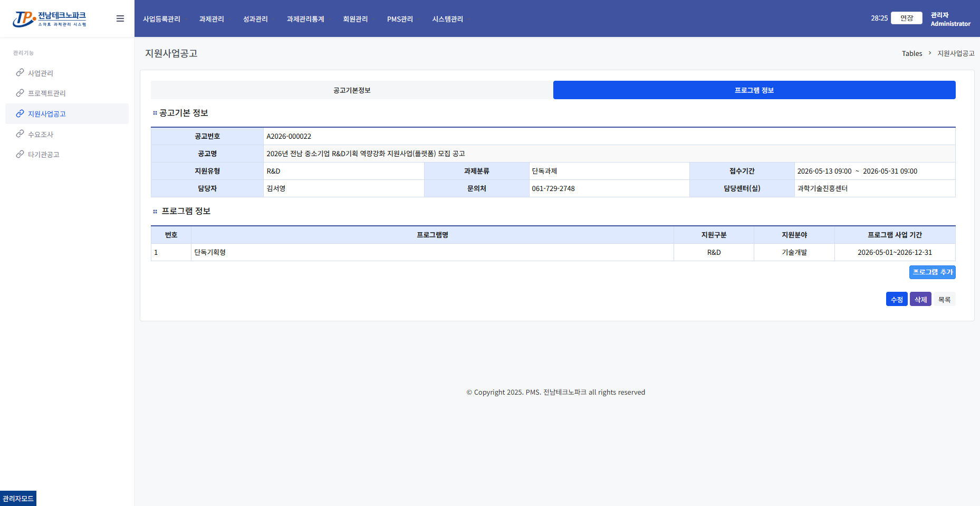The image size is (980, 506).
Task: Open 성과관리 top menu
Action: pyautogui.click(x=255, y=19)
